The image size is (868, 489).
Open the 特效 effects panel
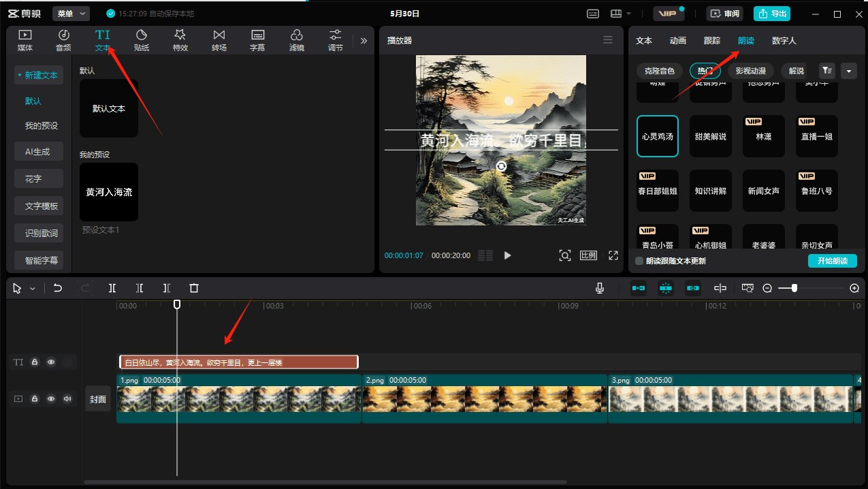[x=180, y=40]
